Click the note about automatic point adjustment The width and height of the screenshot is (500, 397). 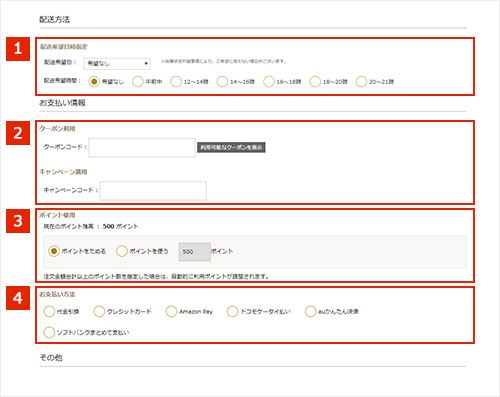(x=156, y=276)
